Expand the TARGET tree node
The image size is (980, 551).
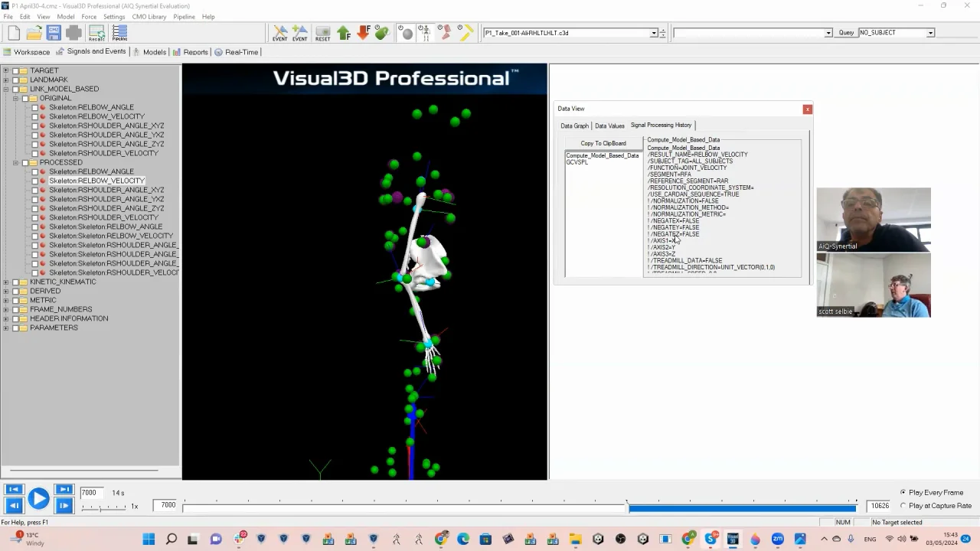coord(6,70)
